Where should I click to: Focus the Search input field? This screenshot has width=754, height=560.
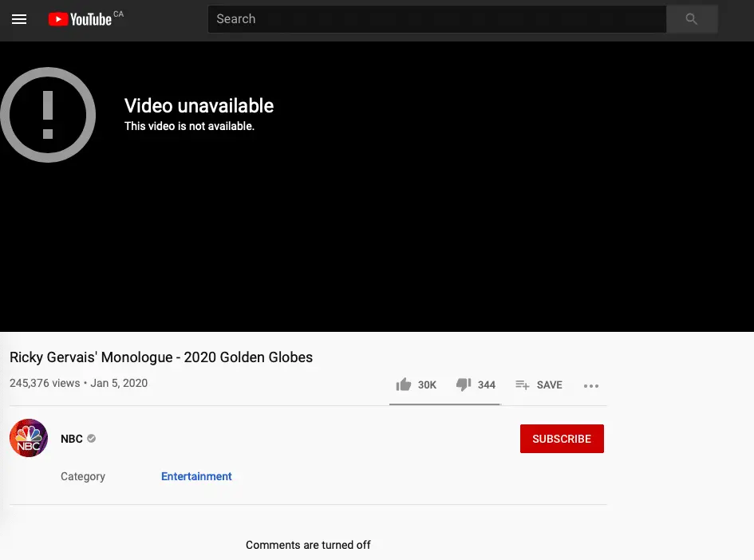click(436, 19)
